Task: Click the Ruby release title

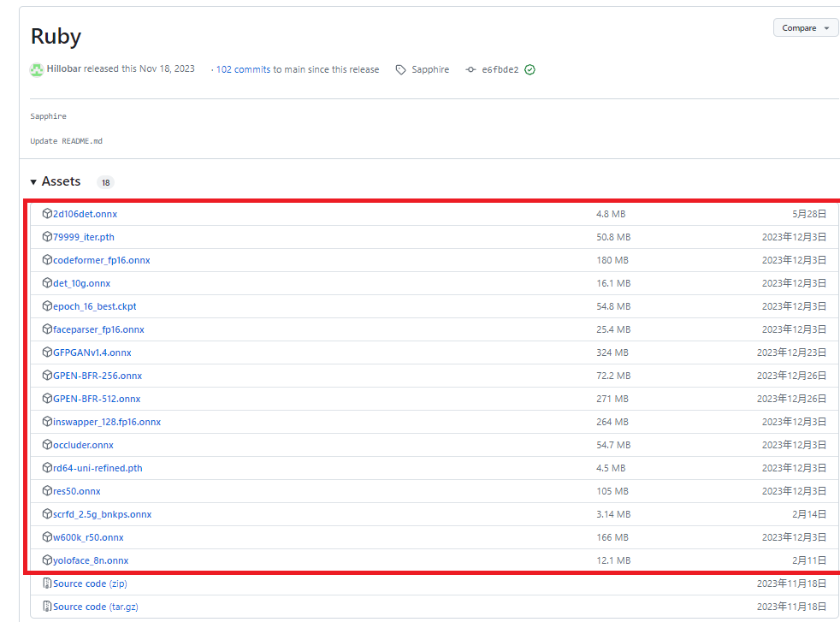Action: coord(56,37)
